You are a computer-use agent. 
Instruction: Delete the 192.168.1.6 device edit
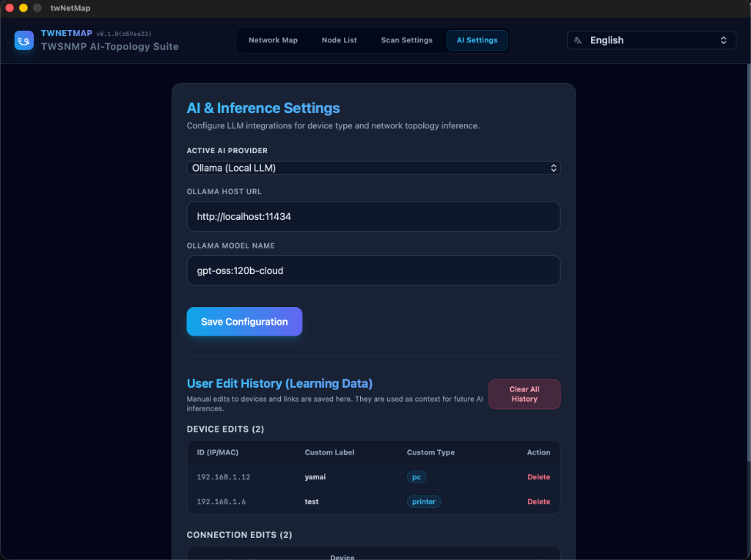[x=538, y=501]
